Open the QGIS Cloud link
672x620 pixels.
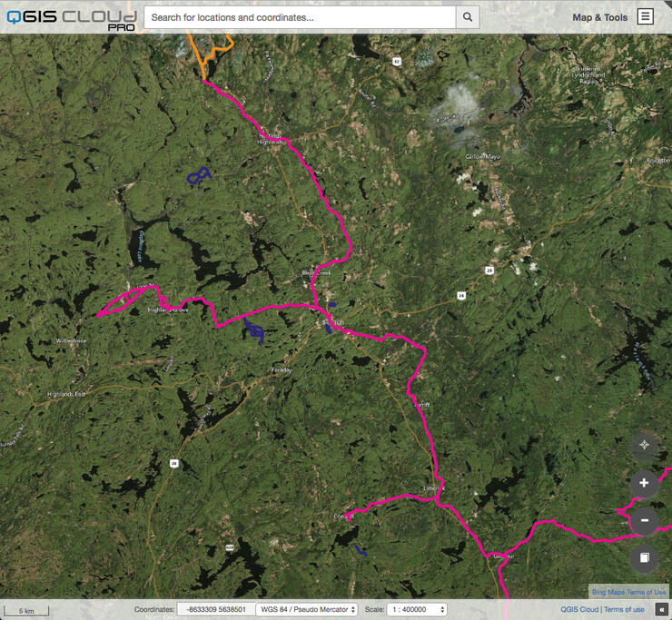pyautogui.click(x=578, y=610)
